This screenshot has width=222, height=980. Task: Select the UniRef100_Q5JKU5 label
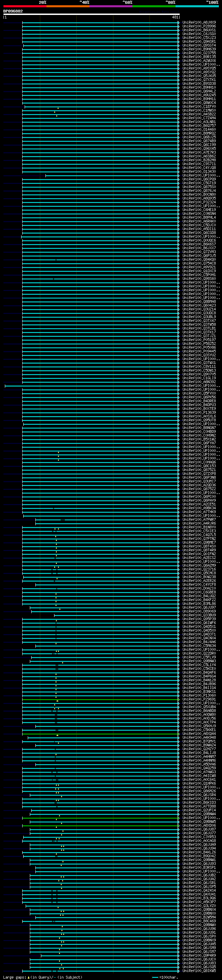tap(199, 76)
